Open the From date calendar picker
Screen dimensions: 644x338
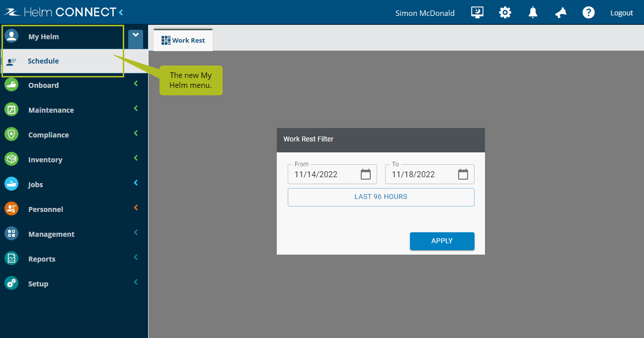click(x=366, y=174)
